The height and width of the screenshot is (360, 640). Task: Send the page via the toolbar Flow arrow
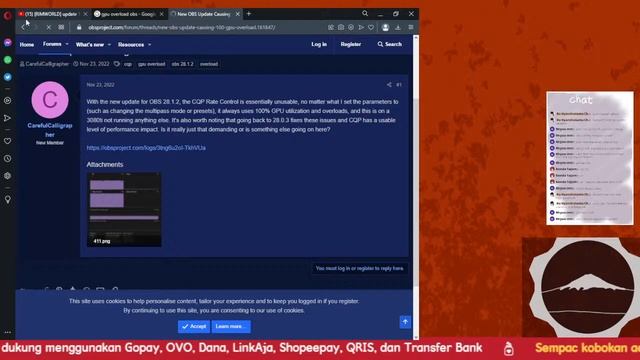click(361, 27)
